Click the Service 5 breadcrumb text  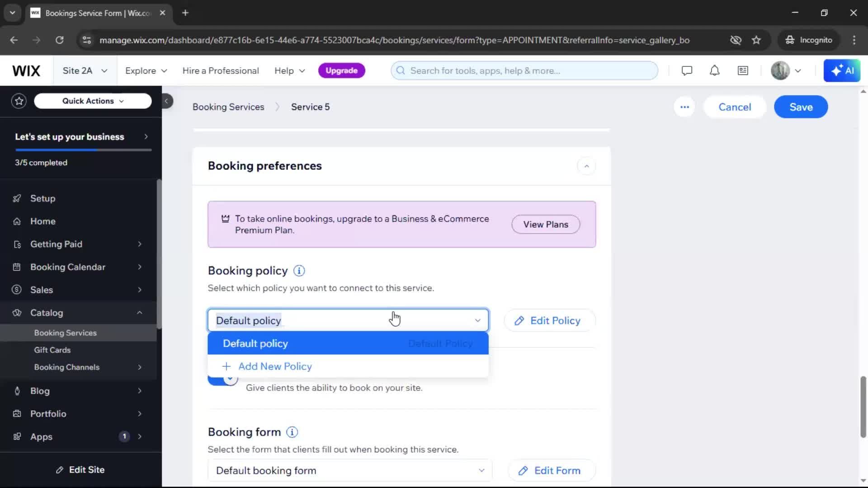(x=310, y=107)
